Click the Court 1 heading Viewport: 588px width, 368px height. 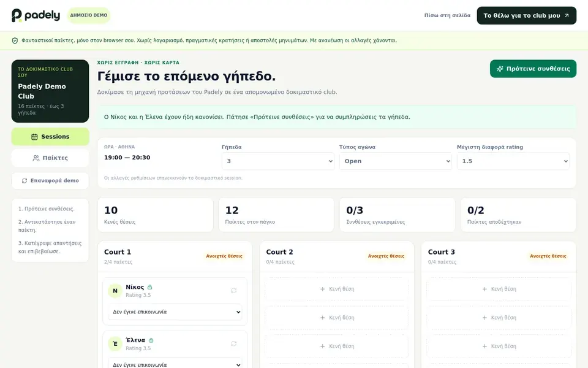click(118, 252)
